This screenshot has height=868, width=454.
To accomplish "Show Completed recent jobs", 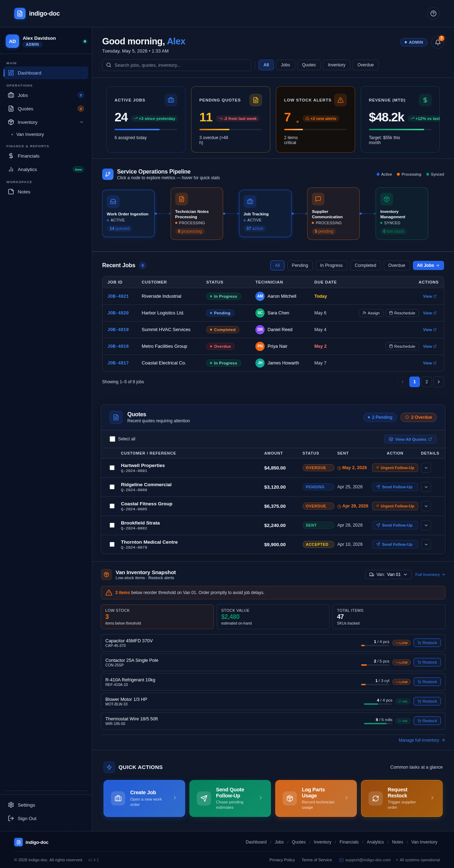I will [365, 265].
